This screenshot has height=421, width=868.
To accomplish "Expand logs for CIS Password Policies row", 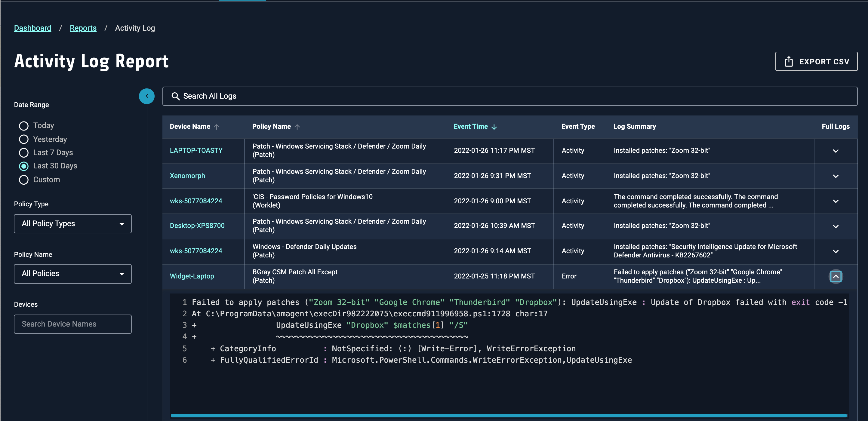I will coord(836,201).
